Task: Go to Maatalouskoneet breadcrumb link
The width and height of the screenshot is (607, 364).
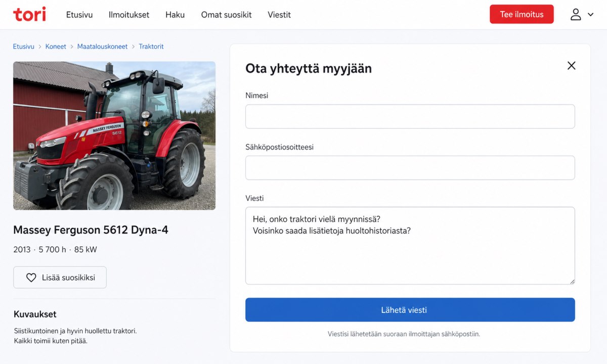Action: (x=102, y=47)
